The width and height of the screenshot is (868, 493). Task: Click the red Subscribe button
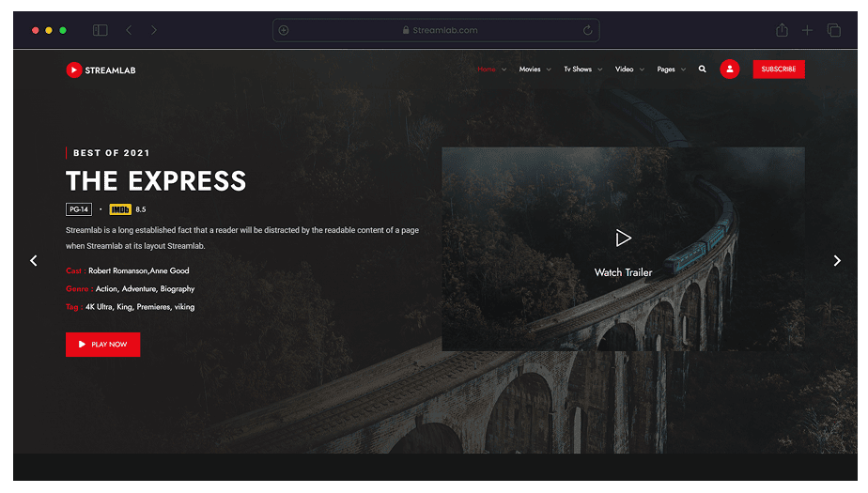coord(779,69)
